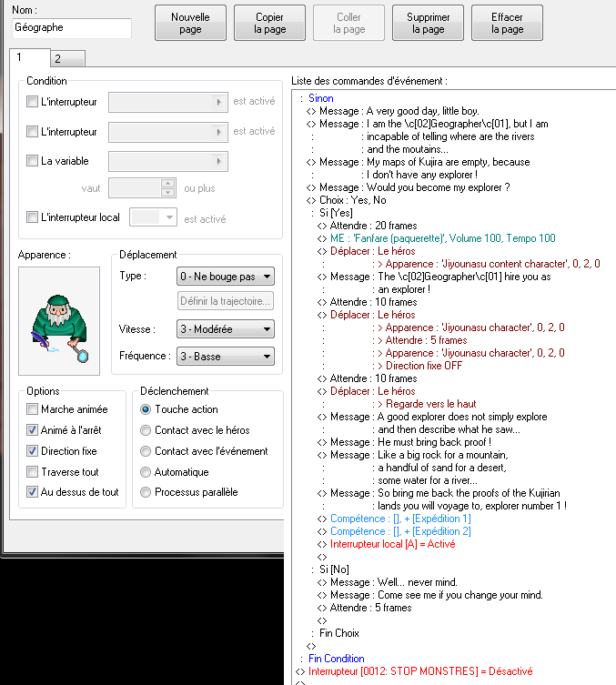The image size is (616, 685).
Task: Click the greyed-out Coller la page button
Action: pyautogui.click(x=348, y=23)
